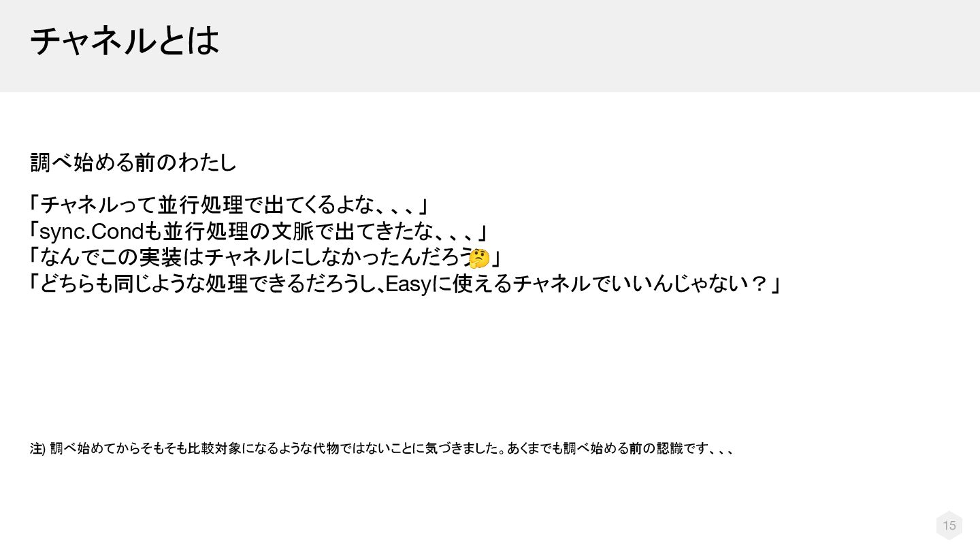Click the hexagon page number 15 badge
980x551 pixels.
949,525
